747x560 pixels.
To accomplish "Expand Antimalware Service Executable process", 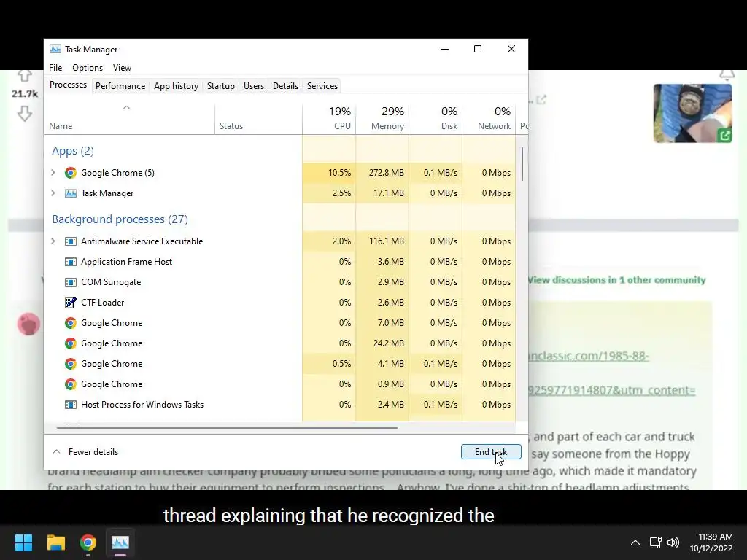I will (53, 241).
